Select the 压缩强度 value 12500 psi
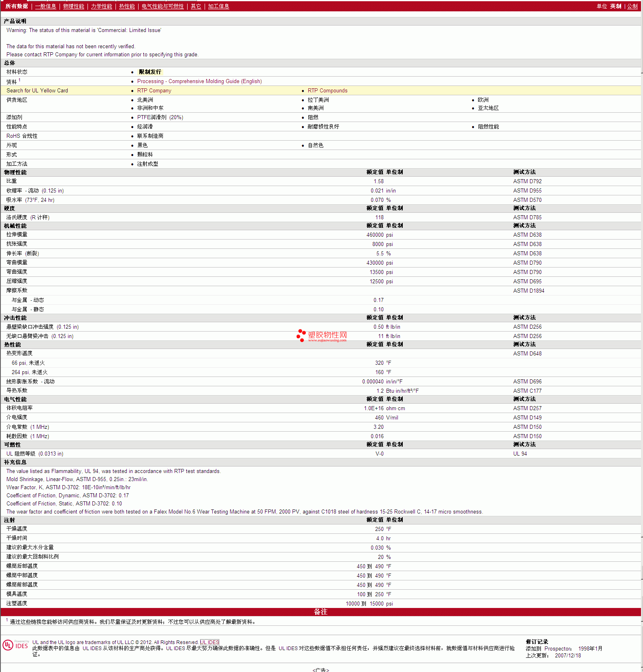 pos(381,281)
